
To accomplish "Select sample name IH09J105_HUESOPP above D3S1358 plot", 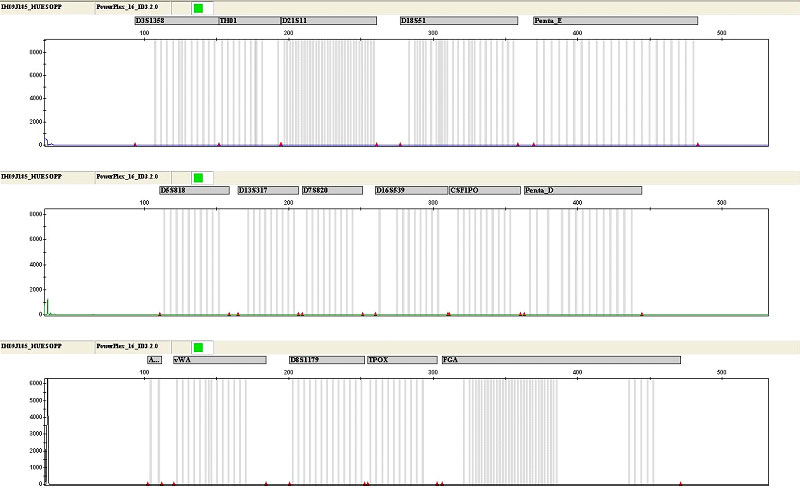I will pyautogui.click(x=32, y=7).
